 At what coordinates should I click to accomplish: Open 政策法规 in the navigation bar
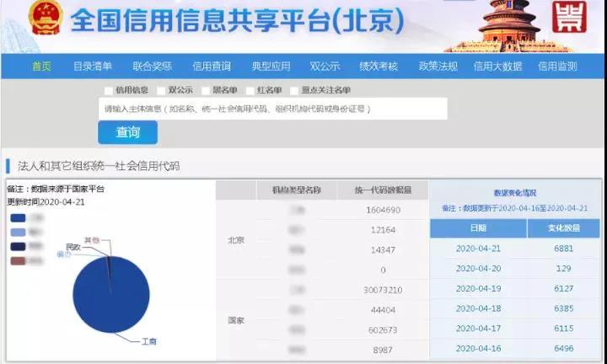tap(438, 67)
